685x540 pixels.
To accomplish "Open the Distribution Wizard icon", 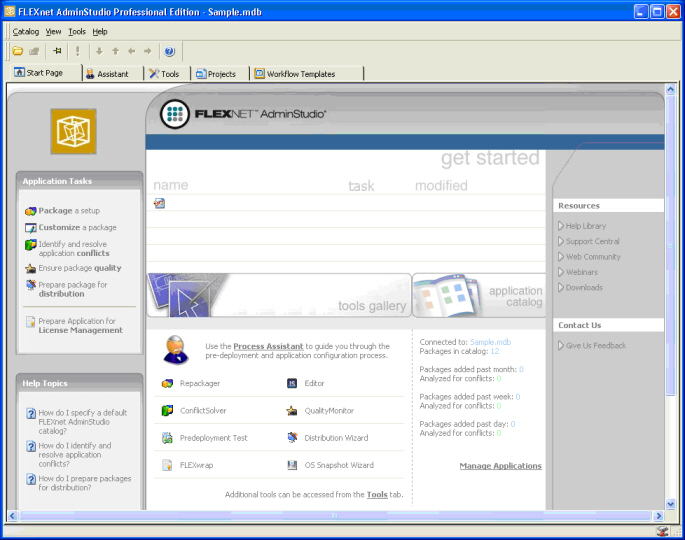I will pos(292,438).
